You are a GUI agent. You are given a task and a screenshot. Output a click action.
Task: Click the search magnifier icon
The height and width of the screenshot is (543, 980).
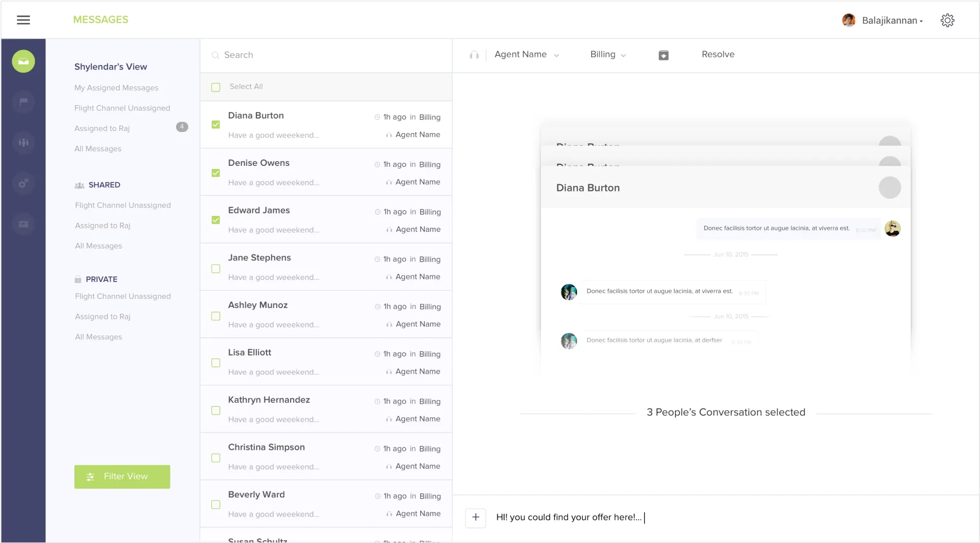point(215,55)
